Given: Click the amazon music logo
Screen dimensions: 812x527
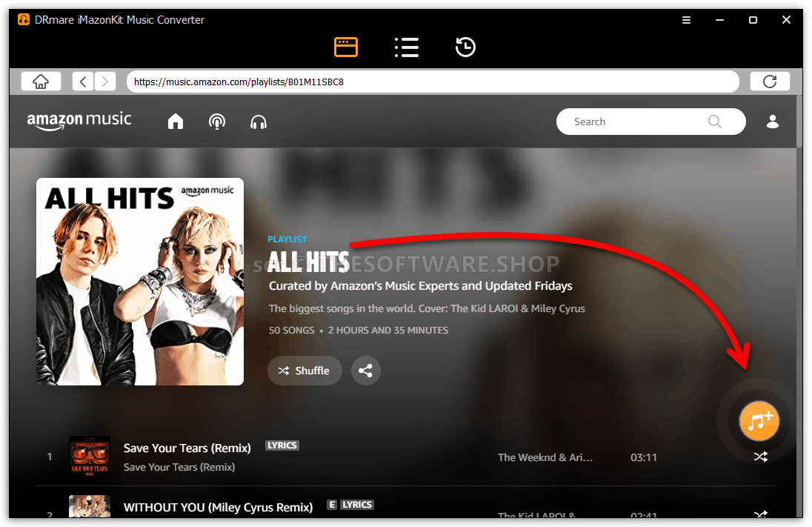Looking at the screenshot, I should [x=79, y=121].
